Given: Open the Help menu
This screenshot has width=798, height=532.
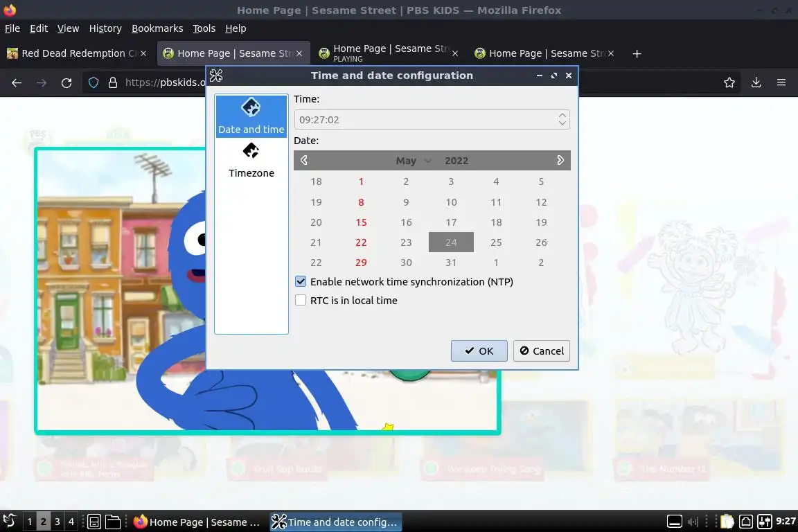Looking at the screenshot, I should pyautogui.click(x=236, y=28).
